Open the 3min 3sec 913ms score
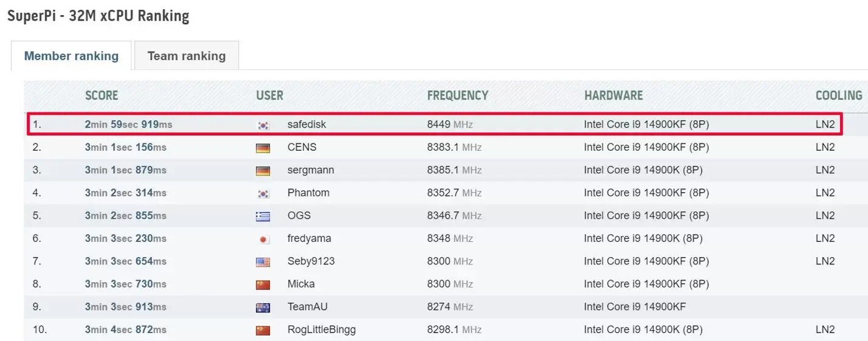This screenshot has width=868, height=341. click(x=126, y=307)
